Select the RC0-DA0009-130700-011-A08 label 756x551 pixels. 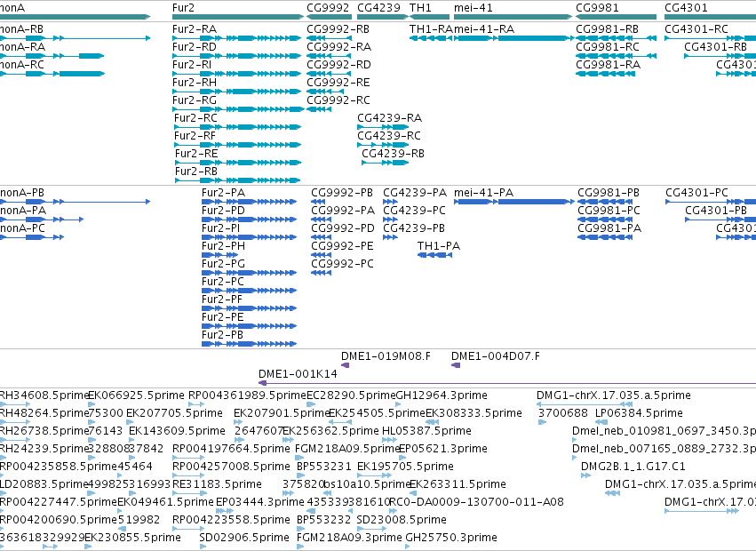[x=476, y=502]
